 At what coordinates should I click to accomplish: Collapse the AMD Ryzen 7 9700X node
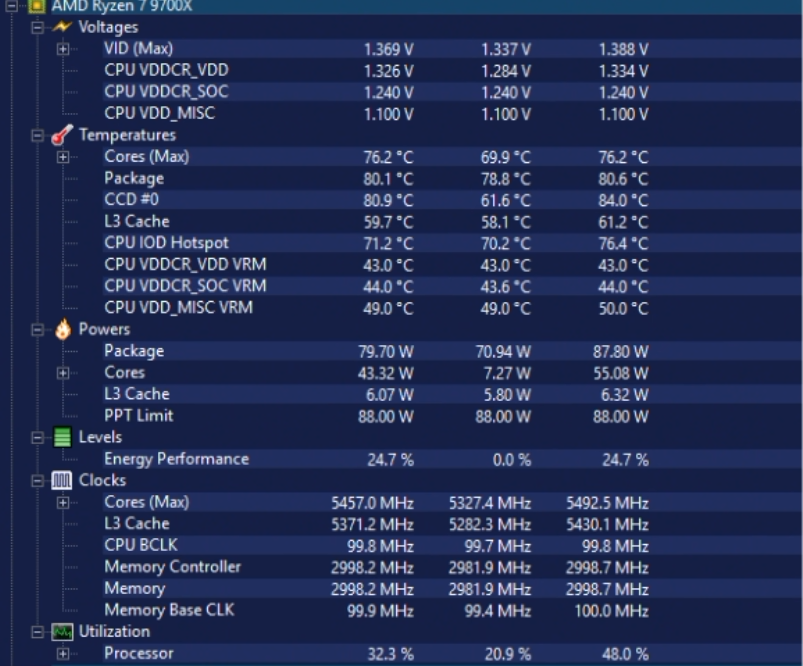coord(11,6)
